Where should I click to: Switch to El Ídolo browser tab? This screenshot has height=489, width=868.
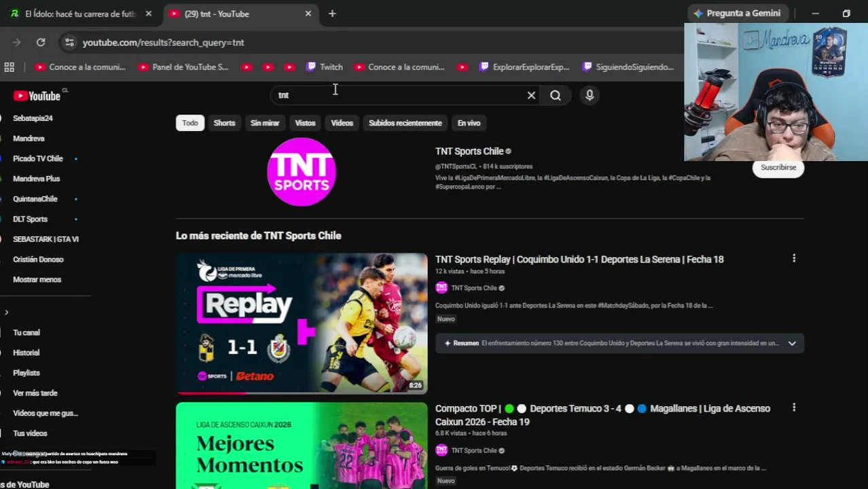[x=79, y=14]
